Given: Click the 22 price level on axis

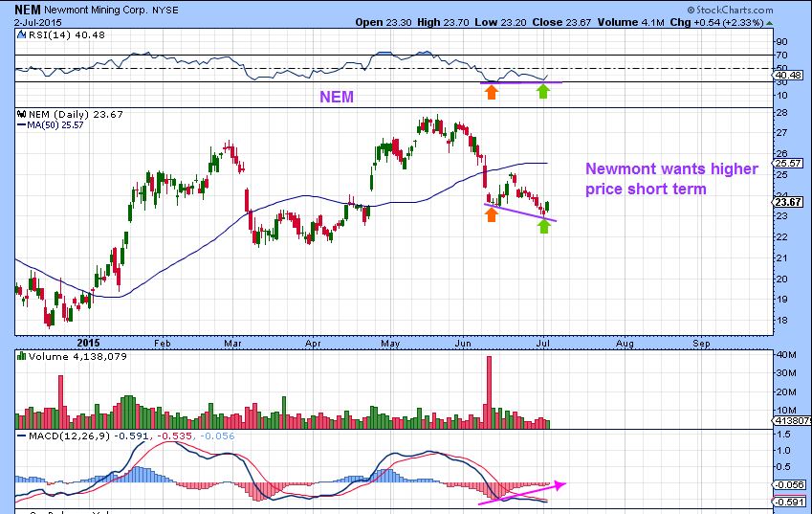Looking at the screenshot, I should click(782, 236).
